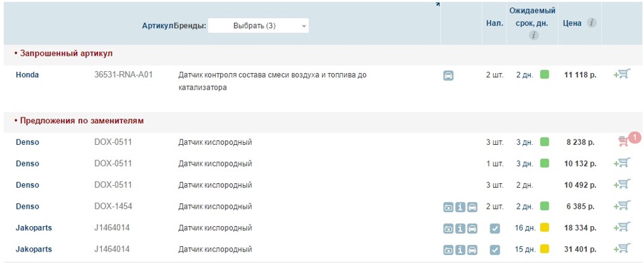Open info icon for Denso DOX-1454

pyautogui.click(x=460, y=207)
